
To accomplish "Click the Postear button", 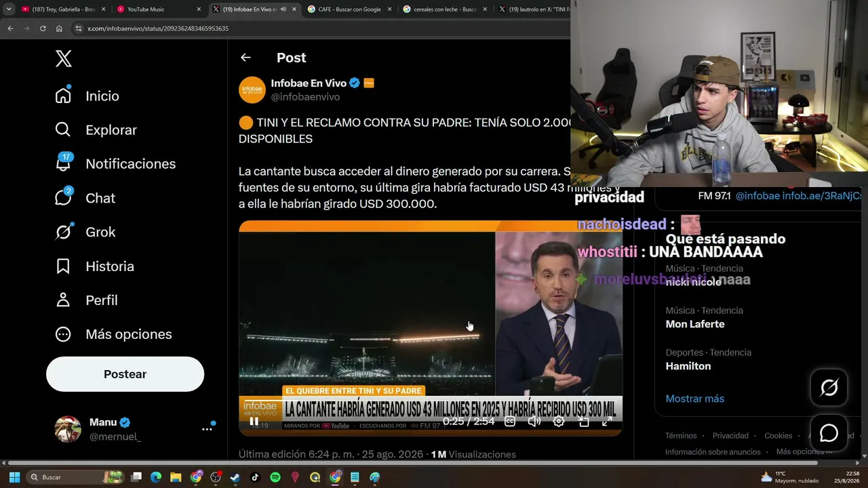I will tap(125, 374).
